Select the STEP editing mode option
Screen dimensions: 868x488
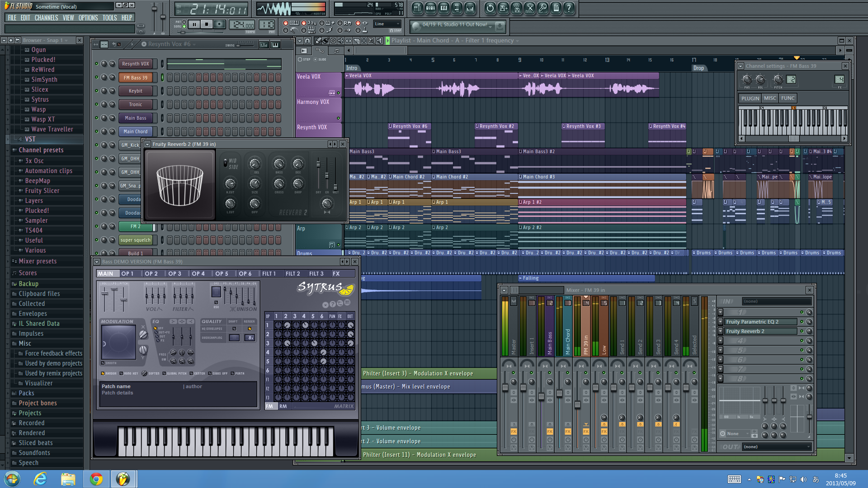(300, 59)
